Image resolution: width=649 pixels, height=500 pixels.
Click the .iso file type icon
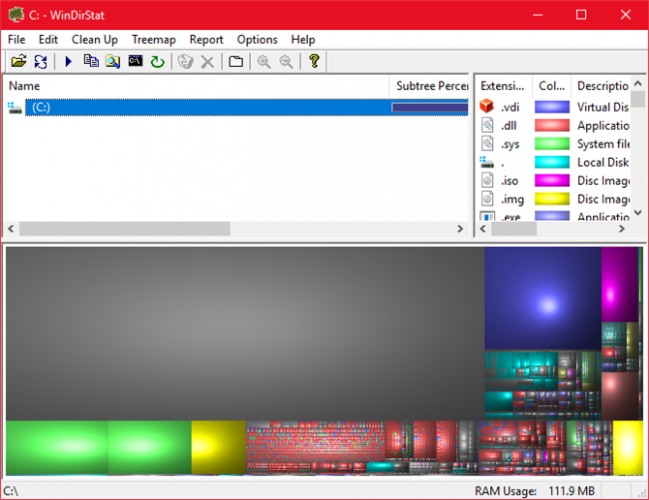point(488,180)
